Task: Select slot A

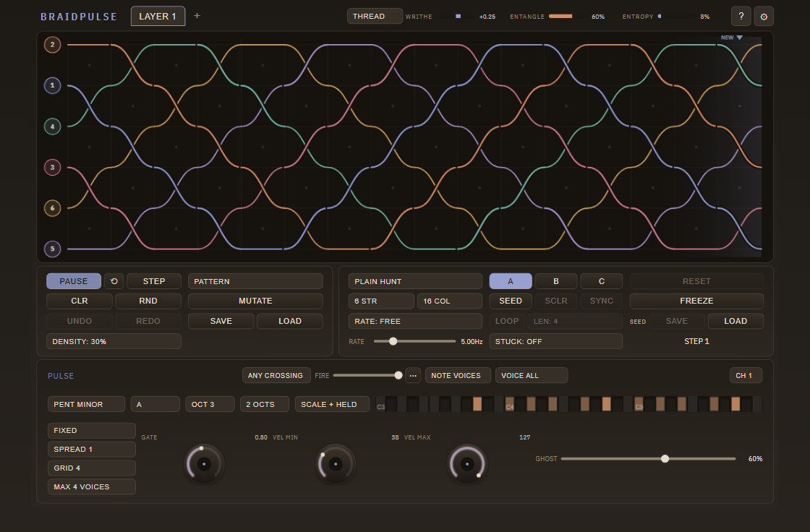Action: point(511,281)
